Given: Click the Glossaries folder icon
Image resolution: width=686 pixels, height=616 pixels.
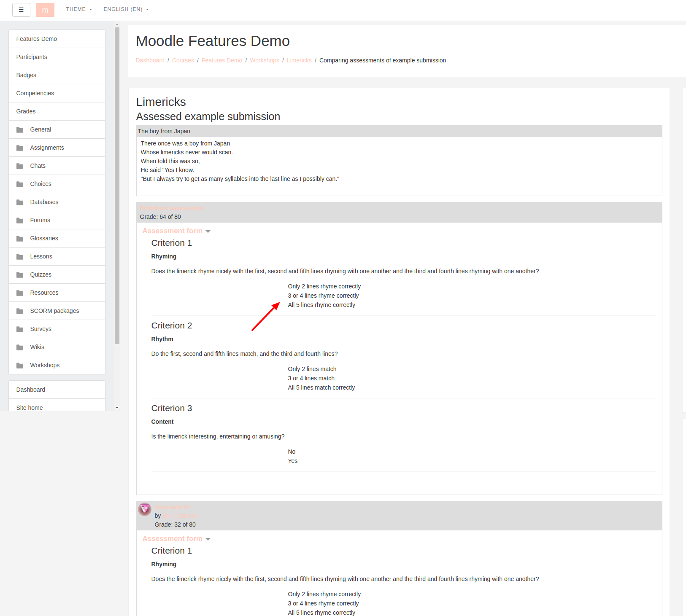Looking at the screenshot, I should (20, 239).
